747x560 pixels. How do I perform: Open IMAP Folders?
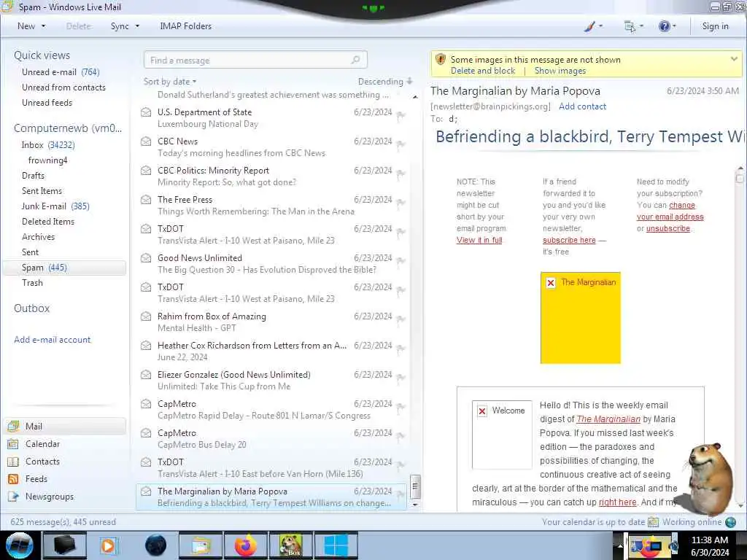(x=186, y=26)
